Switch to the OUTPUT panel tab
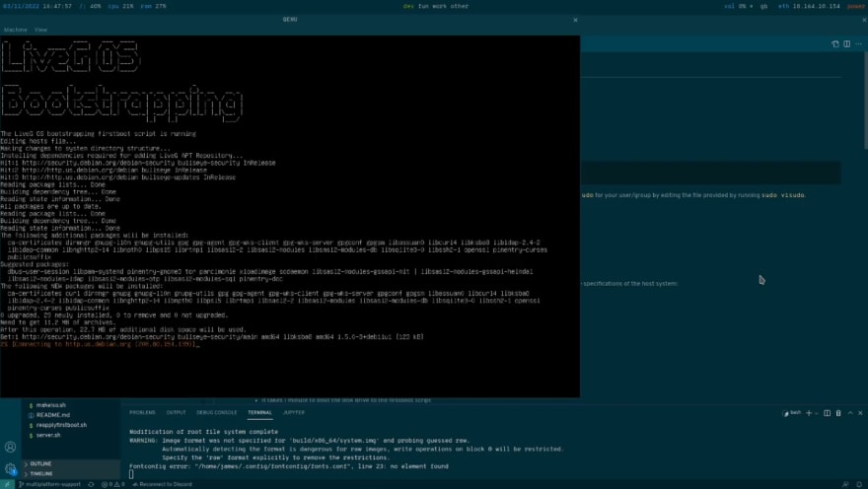The height and width of the screenshot is (489, 868). click(176, 413)
